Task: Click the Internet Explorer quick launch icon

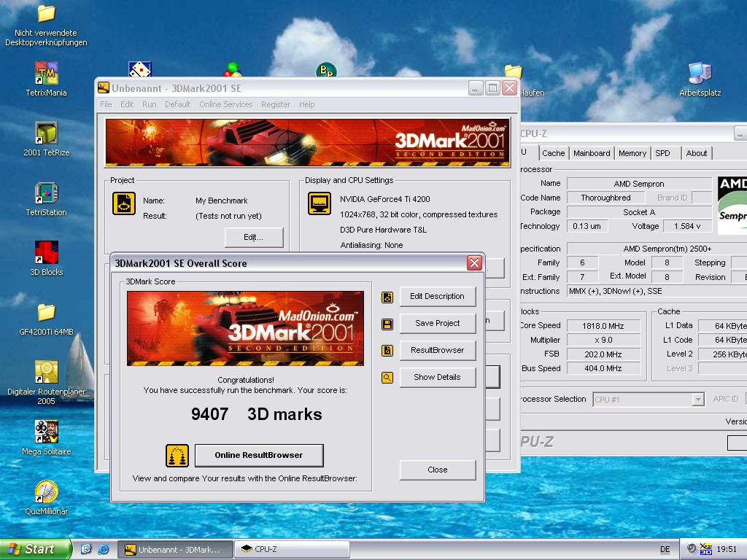Action: pyautogui.click(x=103, y=549)
